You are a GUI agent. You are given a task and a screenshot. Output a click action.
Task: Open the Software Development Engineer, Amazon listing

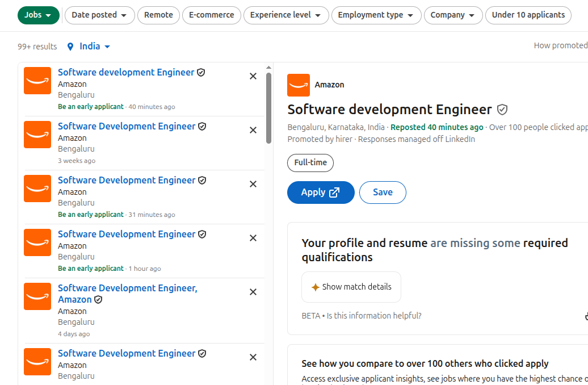point(128,294)
